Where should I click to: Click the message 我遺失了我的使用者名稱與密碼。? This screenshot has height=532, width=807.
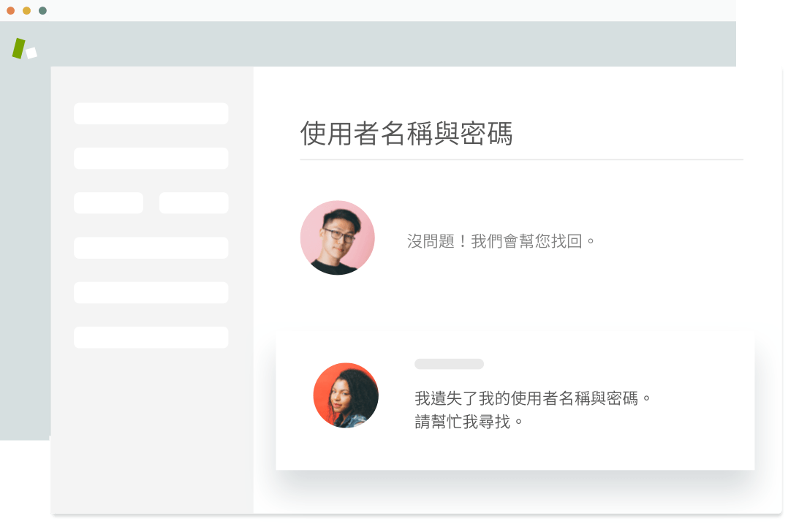(533, 398)
